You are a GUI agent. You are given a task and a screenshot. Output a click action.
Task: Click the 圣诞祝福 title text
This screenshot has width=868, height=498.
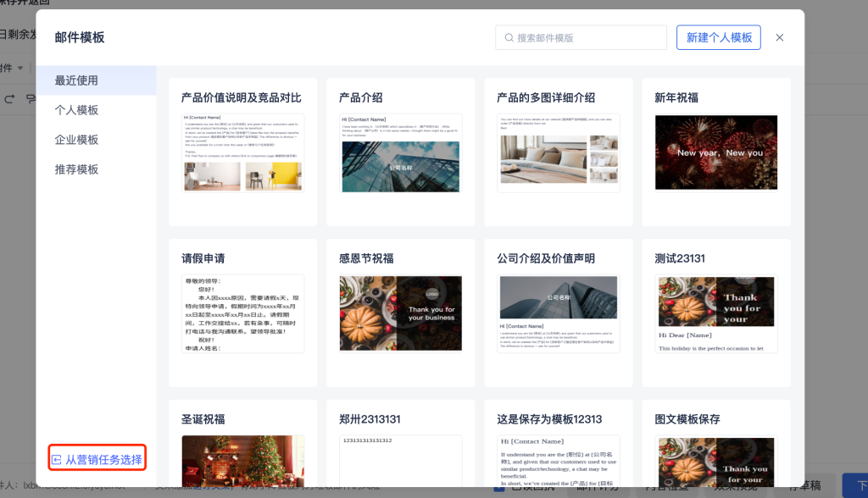click(203, 419)
